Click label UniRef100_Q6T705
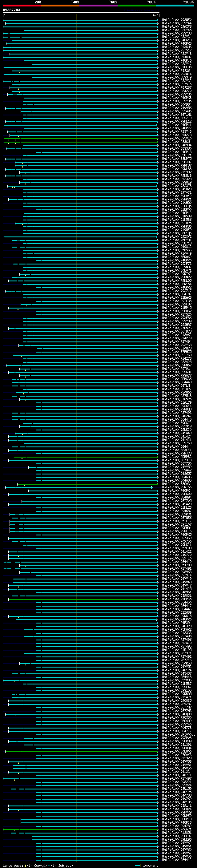Image resolution: width=197 pixels, height=868 pixels. pos(176,501)
